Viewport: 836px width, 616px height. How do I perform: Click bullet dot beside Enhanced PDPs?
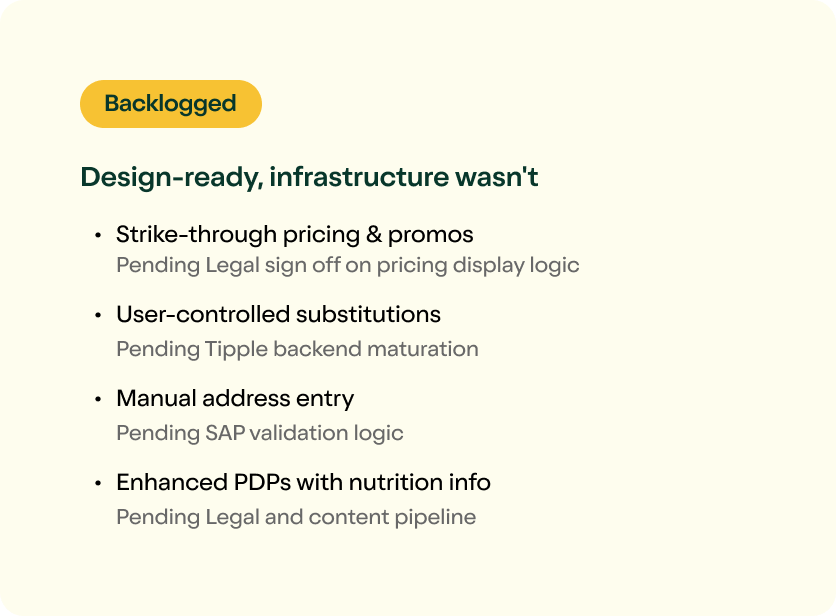(98, 483)
